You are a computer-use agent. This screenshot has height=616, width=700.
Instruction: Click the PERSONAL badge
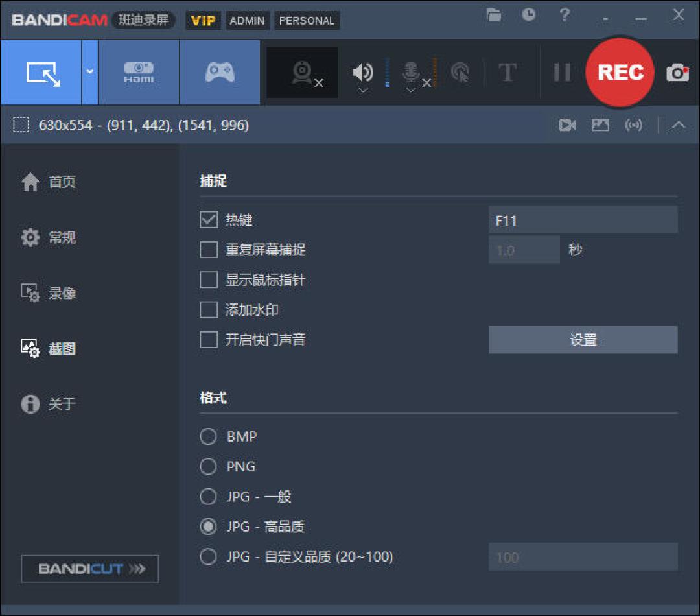[307, 21]
